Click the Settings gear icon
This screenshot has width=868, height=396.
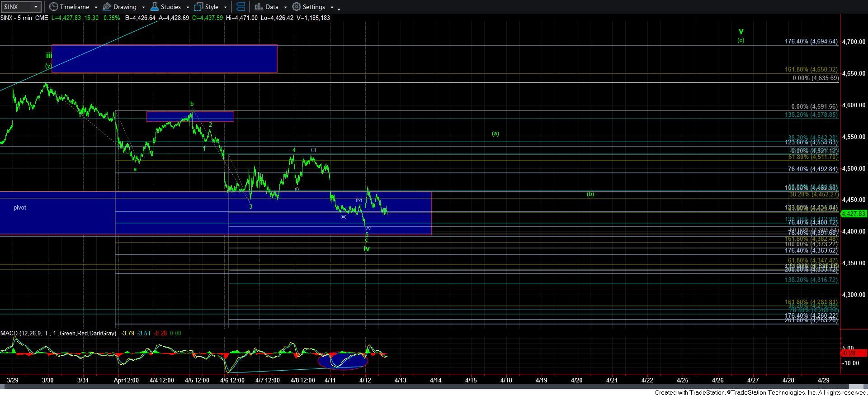[297, 7]
